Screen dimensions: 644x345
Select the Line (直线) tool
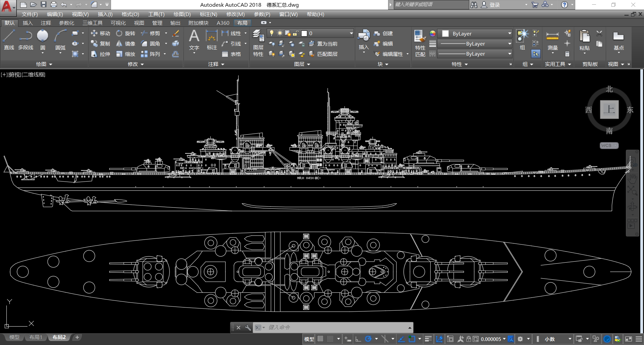pyautogui.click(x=9, y=40)
